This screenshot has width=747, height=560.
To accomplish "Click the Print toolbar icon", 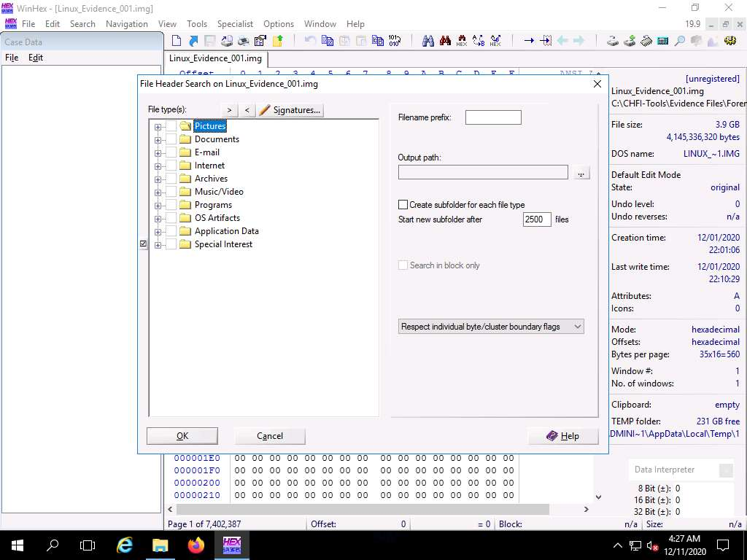I will point(244,41).
